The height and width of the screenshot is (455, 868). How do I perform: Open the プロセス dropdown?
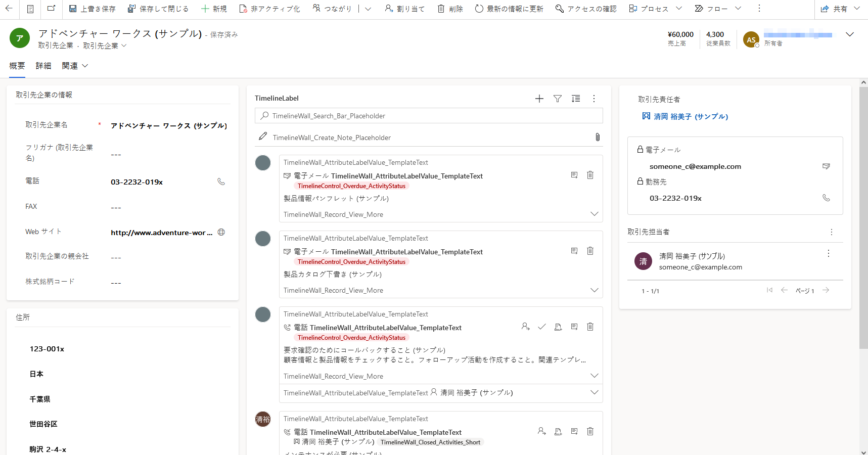coord(679,9)
